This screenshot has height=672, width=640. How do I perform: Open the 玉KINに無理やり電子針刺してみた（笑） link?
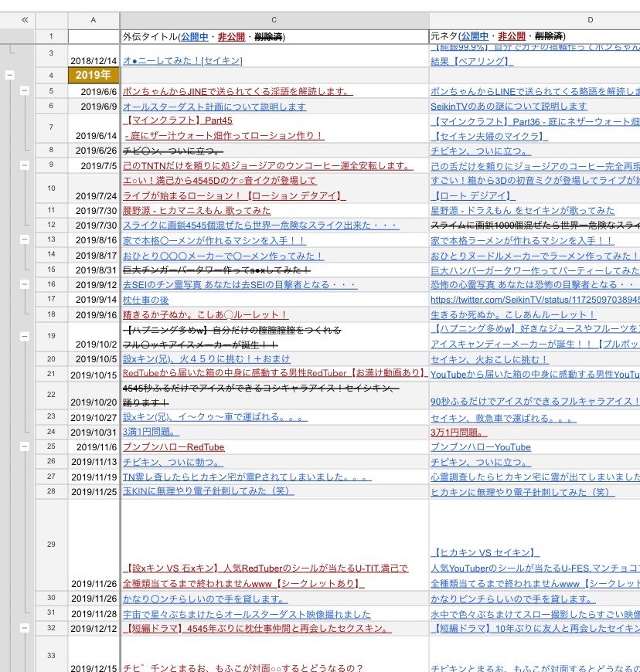[209, 490]
